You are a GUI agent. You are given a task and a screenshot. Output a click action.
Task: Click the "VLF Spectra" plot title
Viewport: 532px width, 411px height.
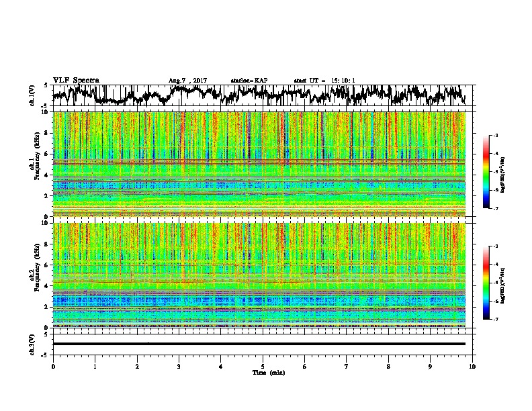click(76, 81)
